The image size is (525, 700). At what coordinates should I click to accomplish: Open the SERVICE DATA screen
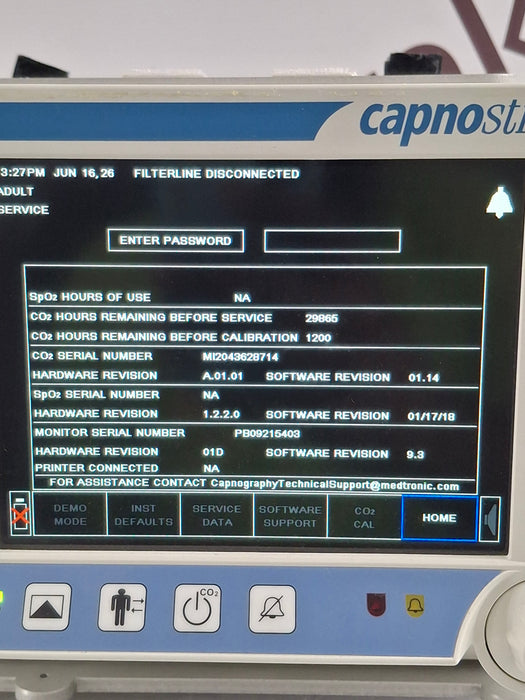click(x=217, y=515)
